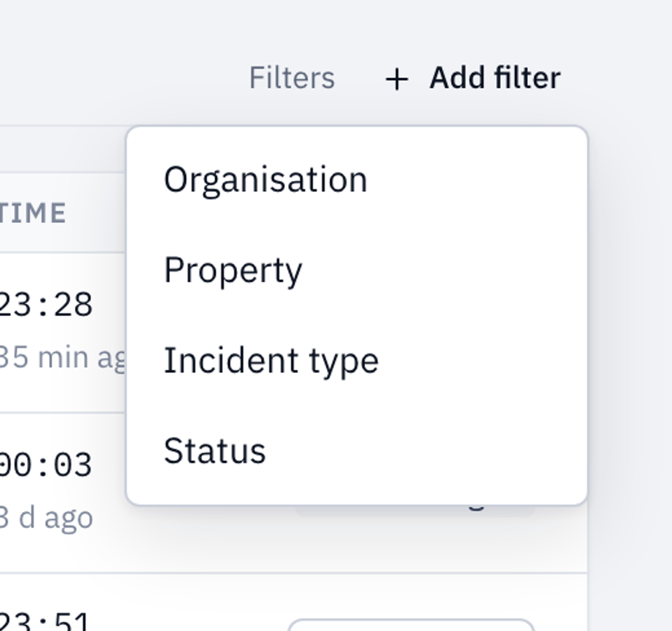The height and width of the screenshot is (631, 672).
Task: Click the plus icon beside Add filter
Action: click(x=397, y=79)
